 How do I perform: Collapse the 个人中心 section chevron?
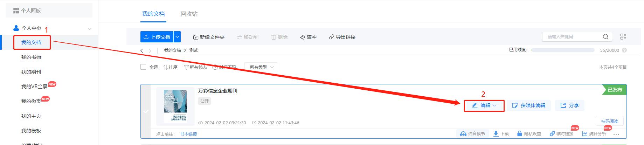(90, 29)
